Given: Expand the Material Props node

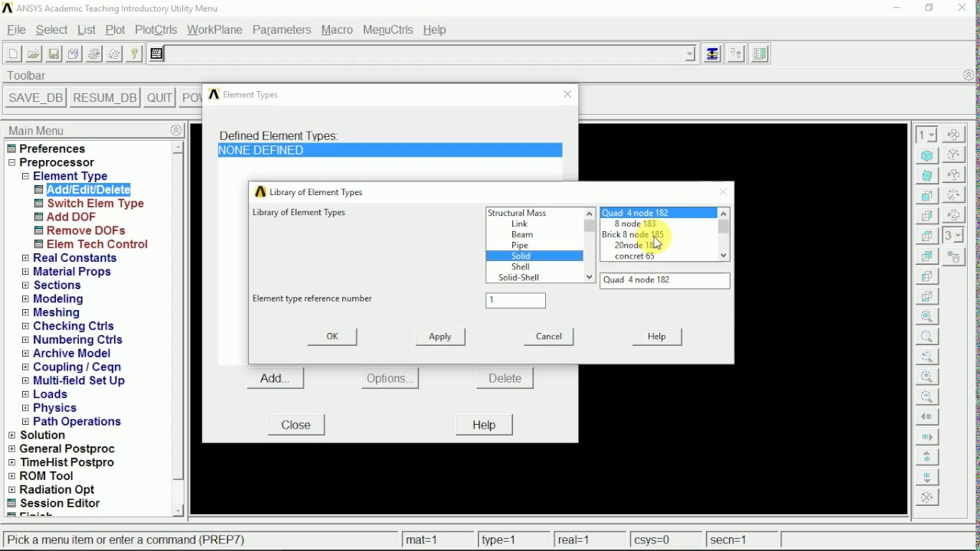Looking at the screenshot, I should [x=25, y=272].
